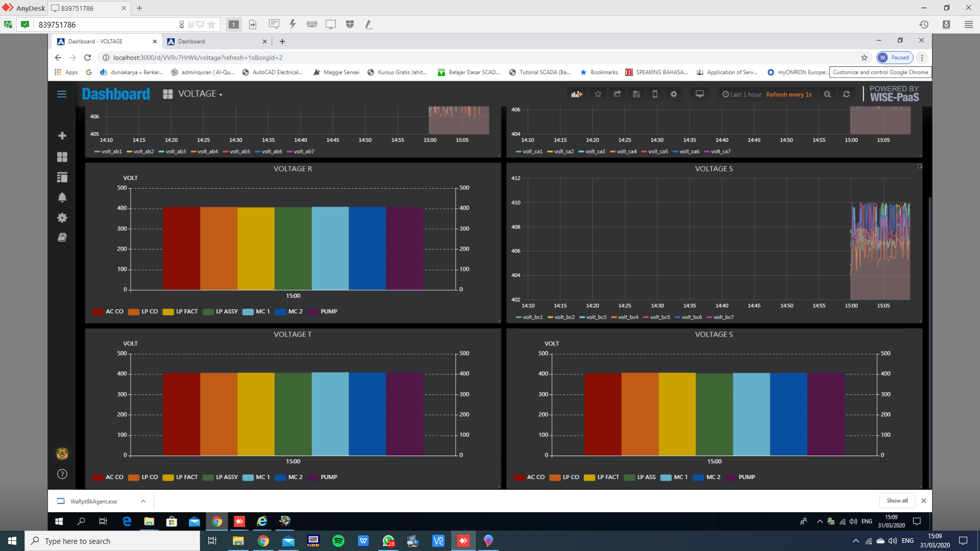Toggle PUMP series in VOLTAGE T legend

[323, 478]
